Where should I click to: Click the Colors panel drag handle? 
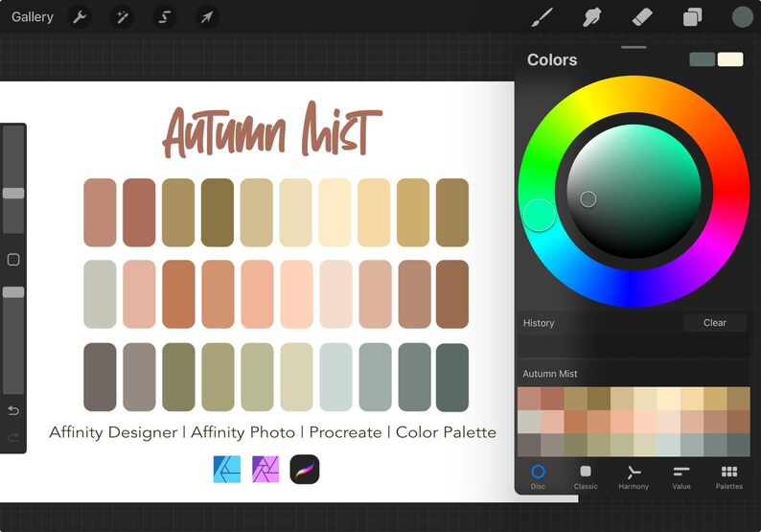(x=634, y=47)
